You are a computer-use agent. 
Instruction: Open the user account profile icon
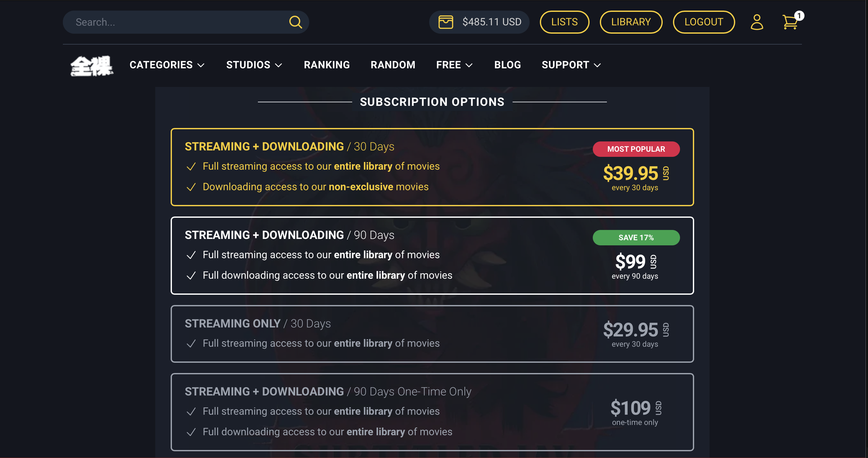click(756, 22)
